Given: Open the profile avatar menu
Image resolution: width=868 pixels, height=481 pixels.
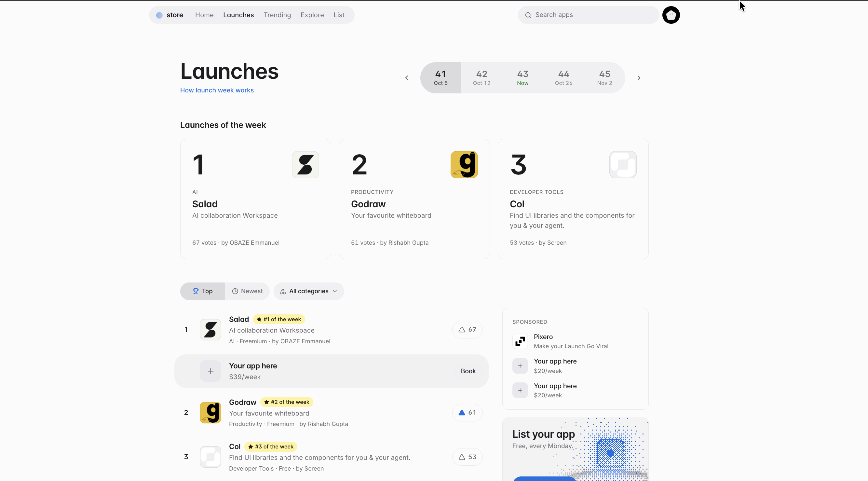Looking at the screenshot, I should [x=671, y=15].
